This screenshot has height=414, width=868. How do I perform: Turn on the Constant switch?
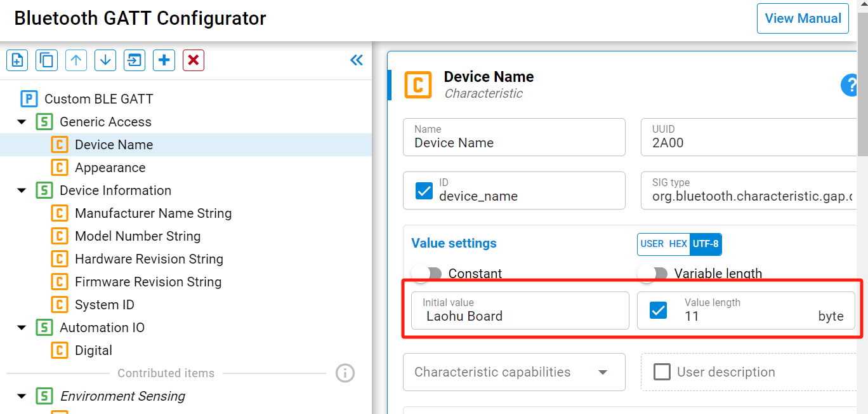(x=426, y=274)
